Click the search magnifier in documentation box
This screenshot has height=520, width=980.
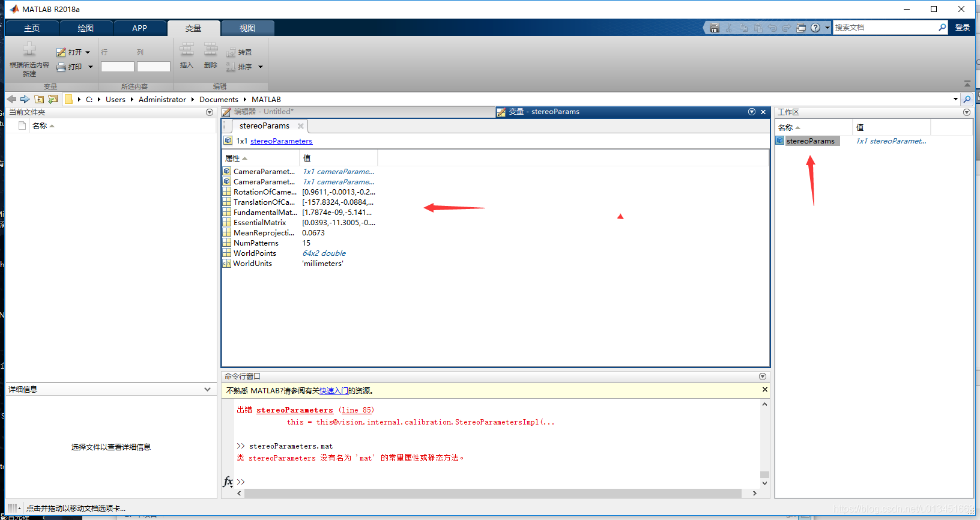[x=942, y=28]
